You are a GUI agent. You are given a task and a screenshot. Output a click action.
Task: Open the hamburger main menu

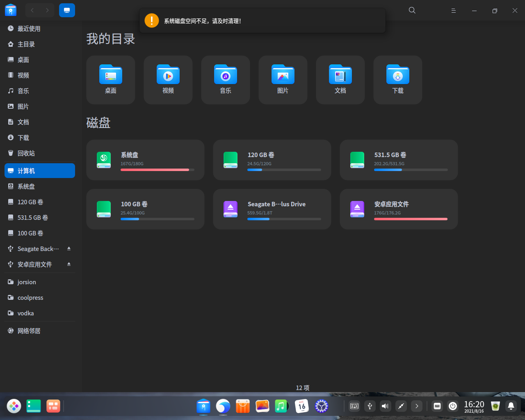[x=454, y=11]
